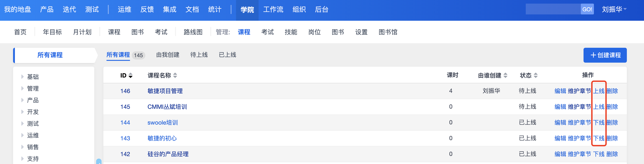644x164 pixels.
Task: Expand the 开发 tree category
Action: point(23,112)
